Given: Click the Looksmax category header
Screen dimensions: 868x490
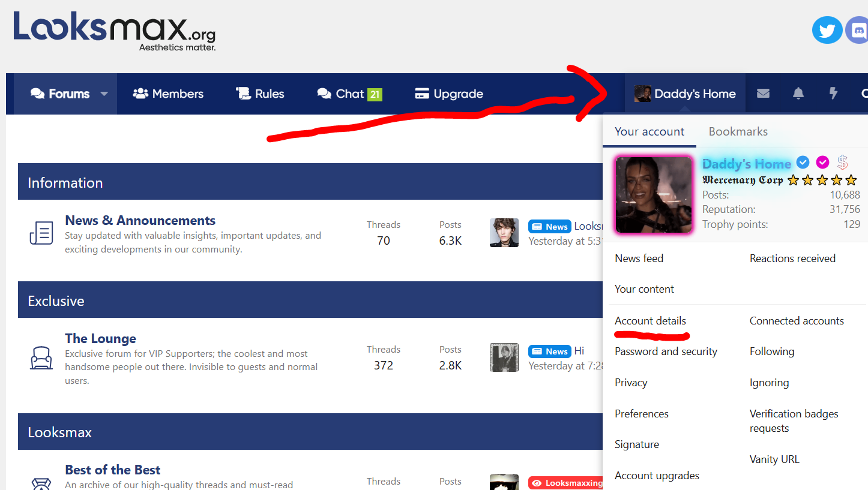Looking at the screenshot, I should (x=59, y=432).
